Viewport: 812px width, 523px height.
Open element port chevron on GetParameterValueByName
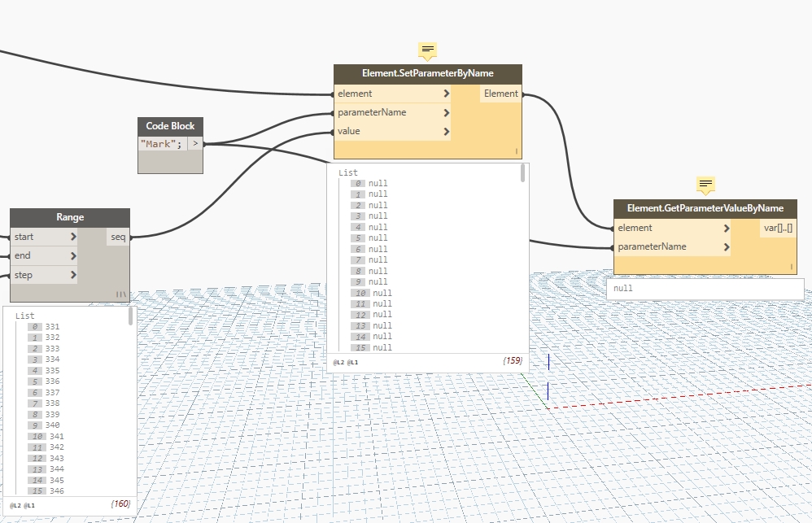(726, 228)
